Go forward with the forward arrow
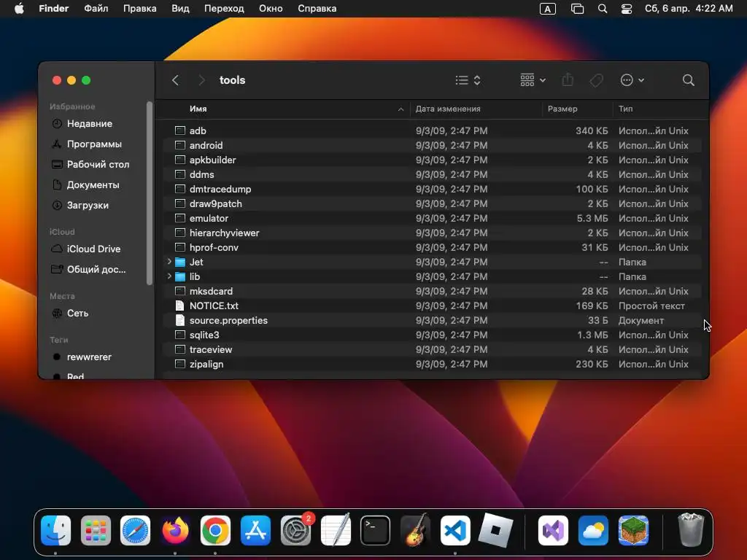This screenshot has height=560, width=747. 201,80
